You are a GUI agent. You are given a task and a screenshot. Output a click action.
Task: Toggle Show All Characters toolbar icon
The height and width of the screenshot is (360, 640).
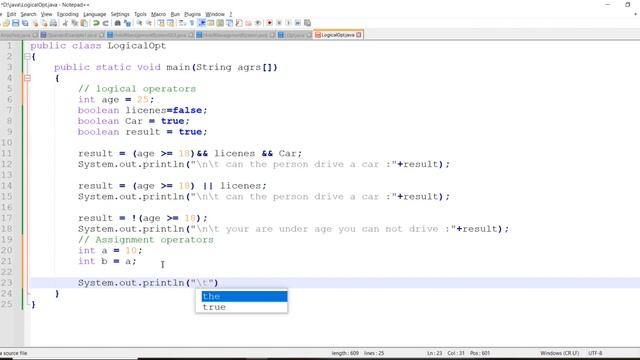pyautogui.click(x=191, y=23)
